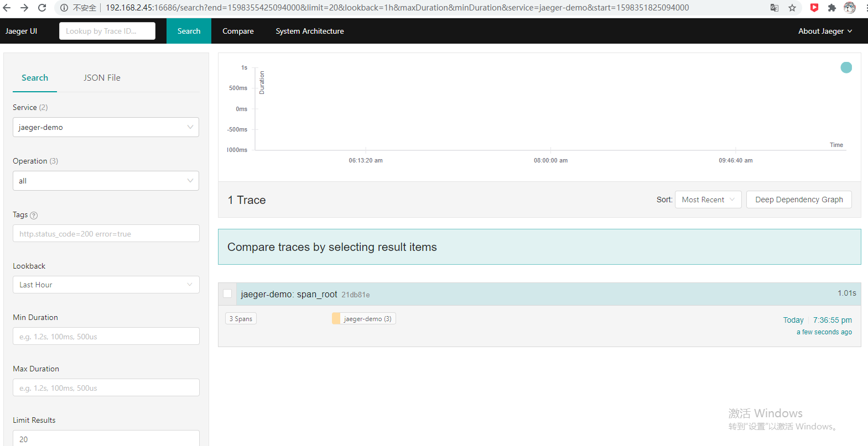
Task: Click the trace time 7:36:55 pm
Action: (832, 320)
